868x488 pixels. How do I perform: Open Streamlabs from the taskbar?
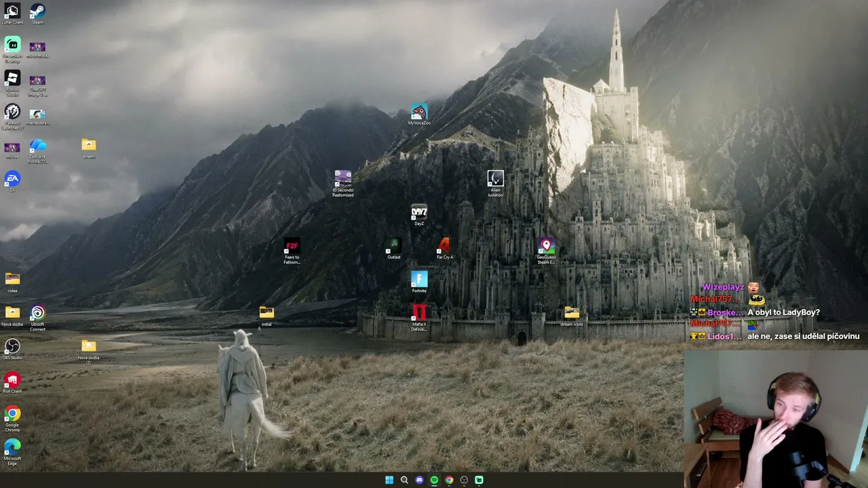[479, 480]
